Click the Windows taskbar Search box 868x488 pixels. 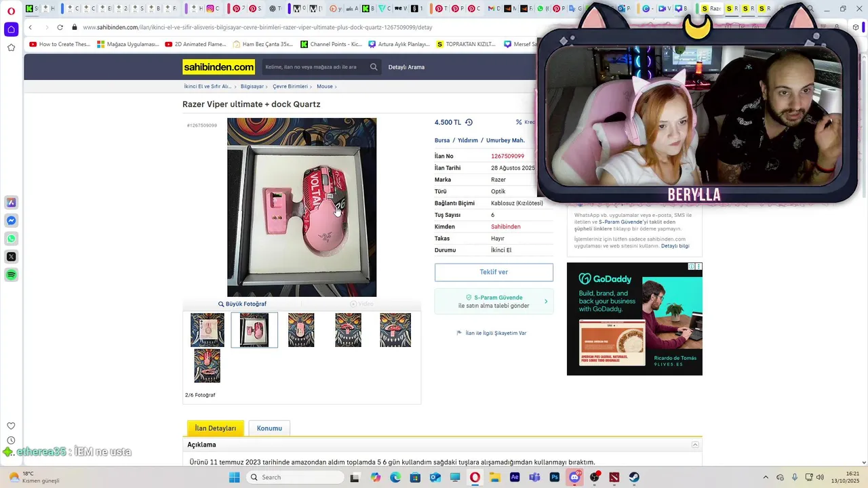click(294, 477)
